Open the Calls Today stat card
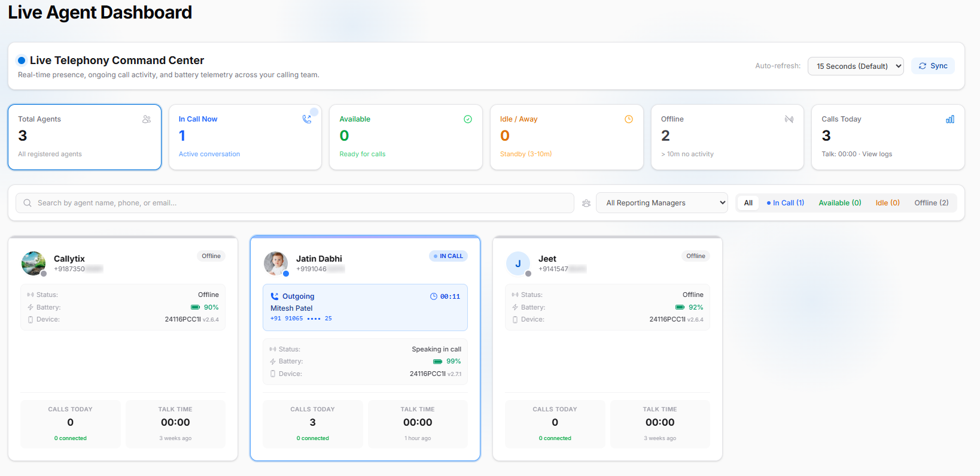 coord(888,137)
